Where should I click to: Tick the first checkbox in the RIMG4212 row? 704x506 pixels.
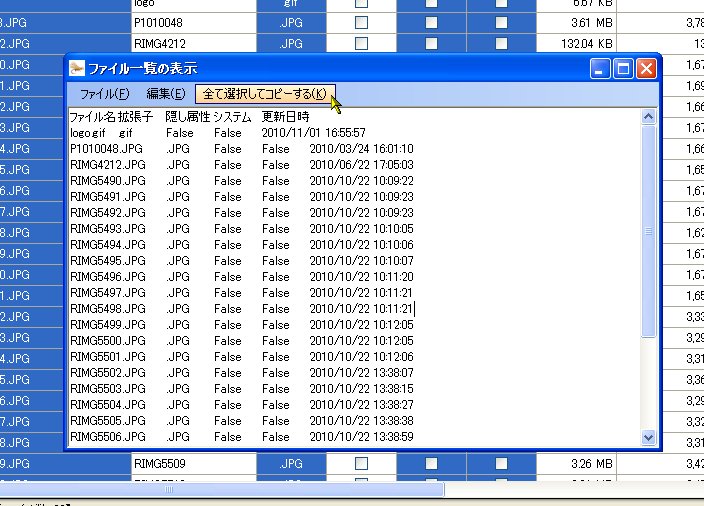point(361,44)
